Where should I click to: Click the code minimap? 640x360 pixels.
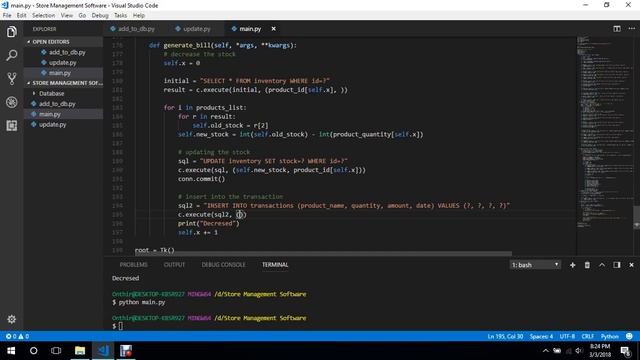point(604,131)
